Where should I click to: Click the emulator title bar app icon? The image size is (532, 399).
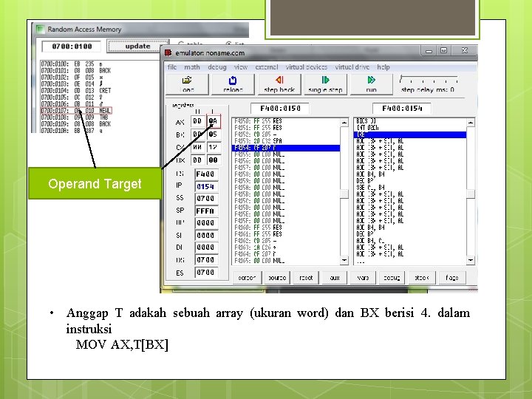tap(168, 53)
